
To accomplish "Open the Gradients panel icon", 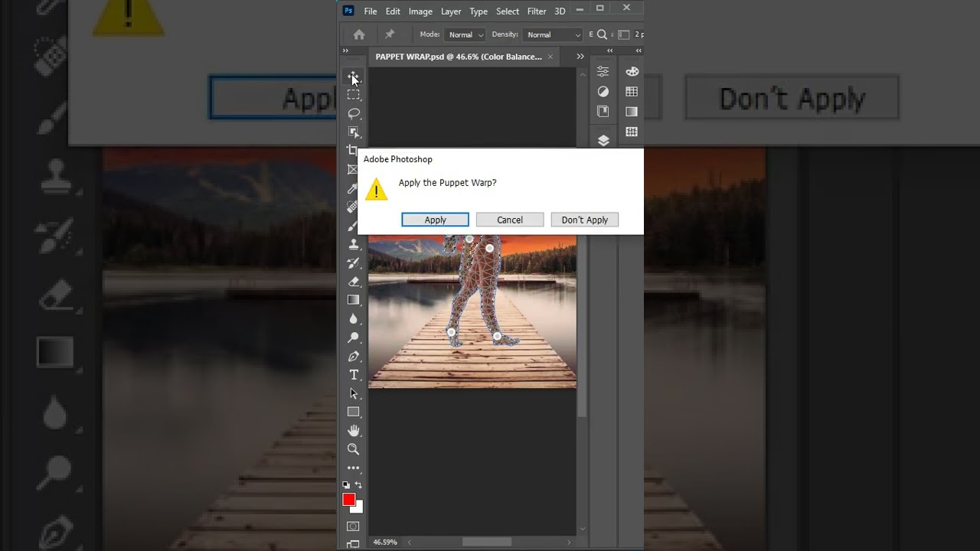I will pyautogui.click(x=632, y=112).
